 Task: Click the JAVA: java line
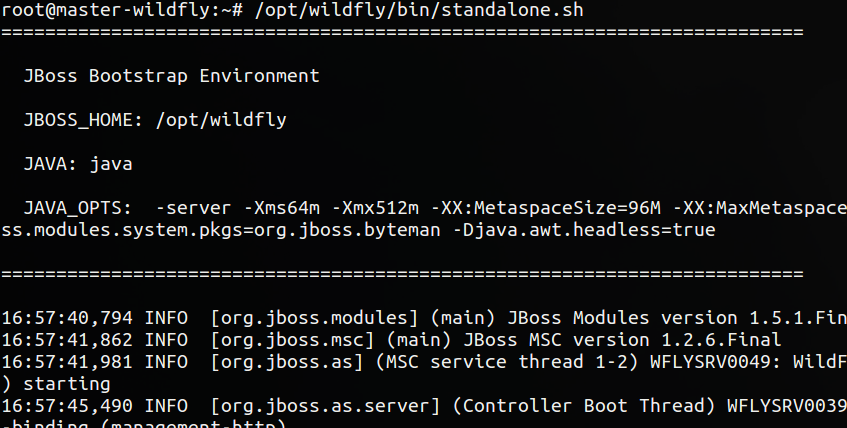click(78, 164)
